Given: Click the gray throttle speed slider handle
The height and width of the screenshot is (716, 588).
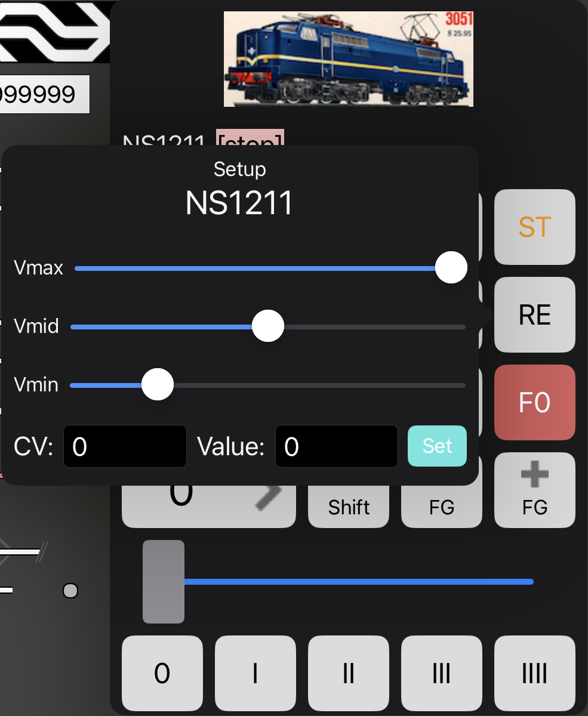Looking at the screenshot, I should click(164, 581).
